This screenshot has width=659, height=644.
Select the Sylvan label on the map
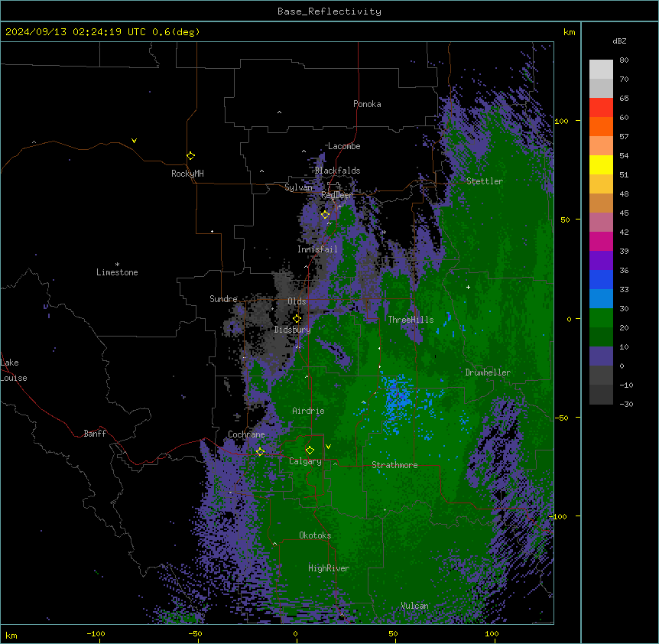pyautogui.click(x=298, y=187)
